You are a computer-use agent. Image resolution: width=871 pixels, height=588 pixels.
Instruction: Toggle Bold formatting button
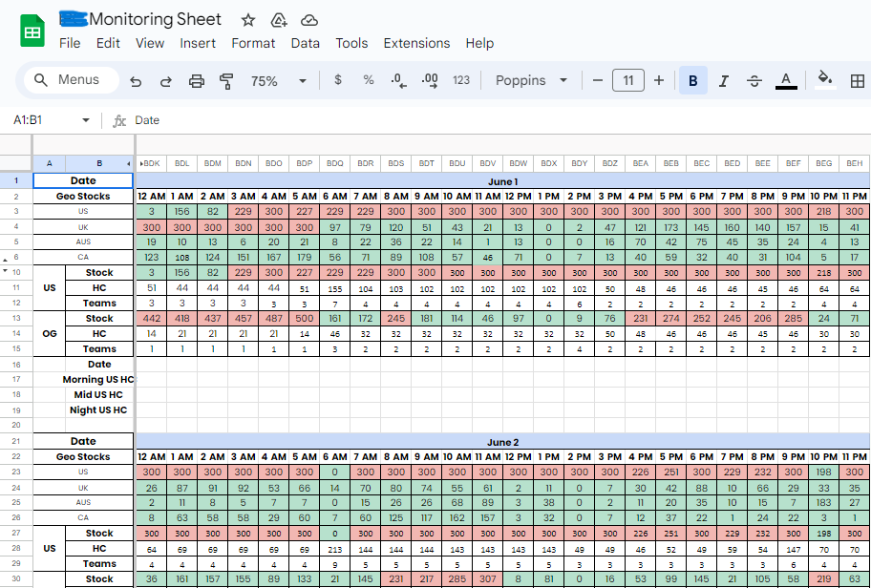click(692, 80)
